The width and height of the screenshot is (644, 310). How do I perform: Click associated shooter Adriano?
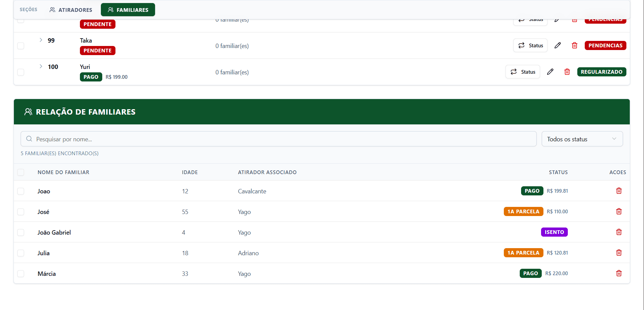(x=248, y=253)
